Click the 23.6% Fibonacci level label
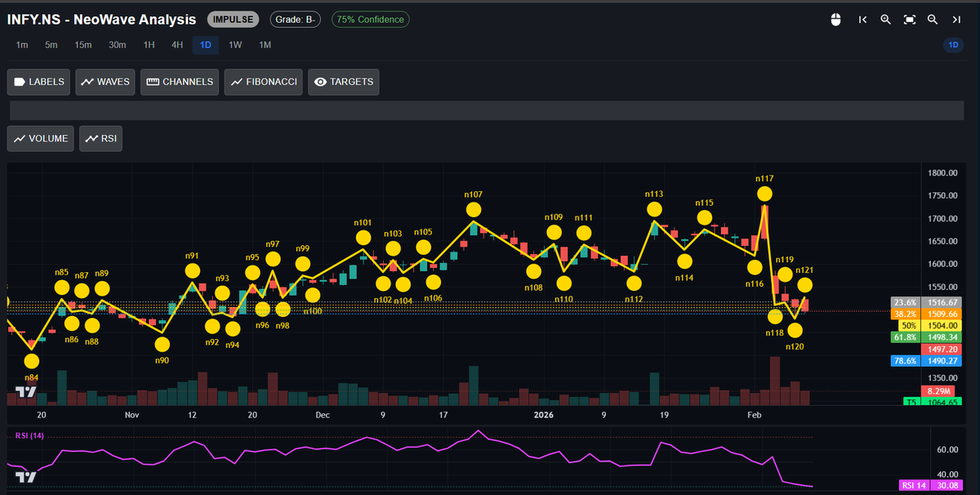The height and width of the screenshot is (495, 980). pos(907,302)
